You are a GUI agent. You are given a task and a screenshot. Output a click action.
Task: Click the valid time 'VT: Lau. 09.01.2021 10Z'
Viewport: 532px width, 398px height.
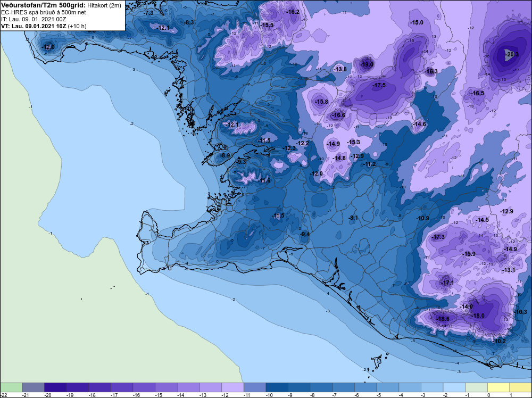34,26
